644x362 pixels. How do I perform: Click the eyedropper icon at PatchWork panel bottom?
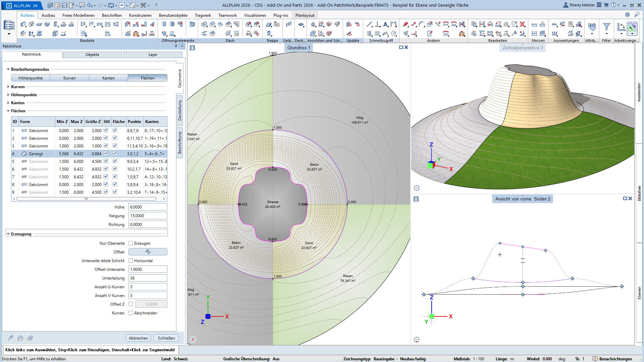[x=10, y=338]
